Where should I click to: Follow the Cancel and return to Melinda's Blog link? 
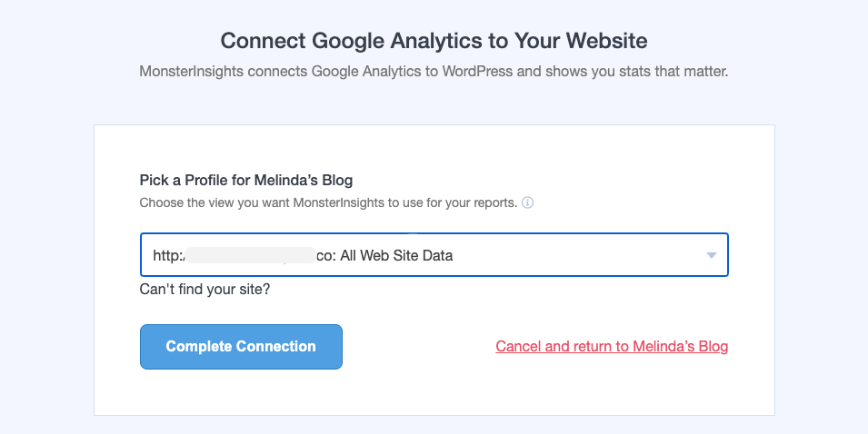[612, 347]
